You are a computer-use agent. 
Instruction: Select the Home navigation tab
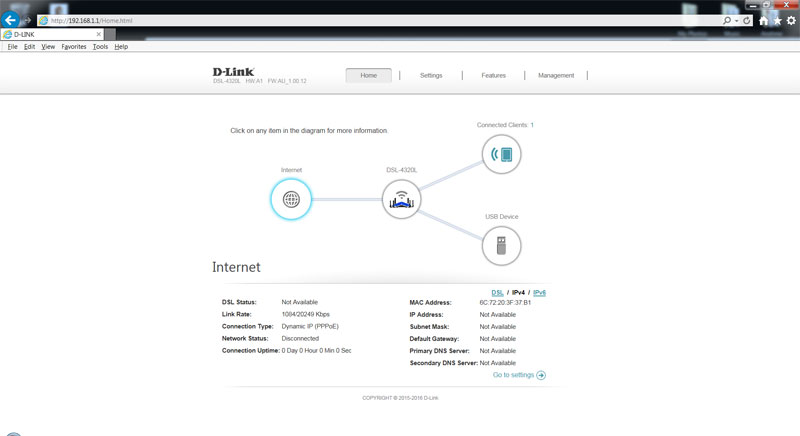pos(368,75)
